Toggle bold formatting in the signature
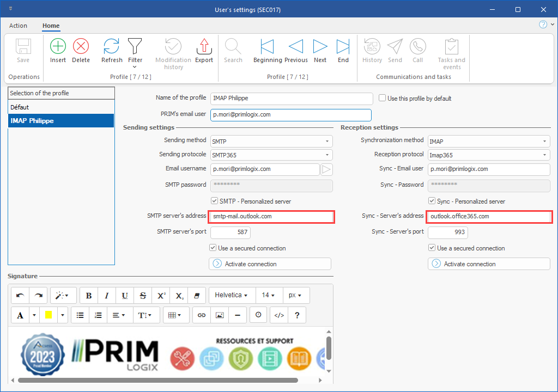The width and height of the screenshot is (558, 392). pyautogui.click(x=89, y=295)
